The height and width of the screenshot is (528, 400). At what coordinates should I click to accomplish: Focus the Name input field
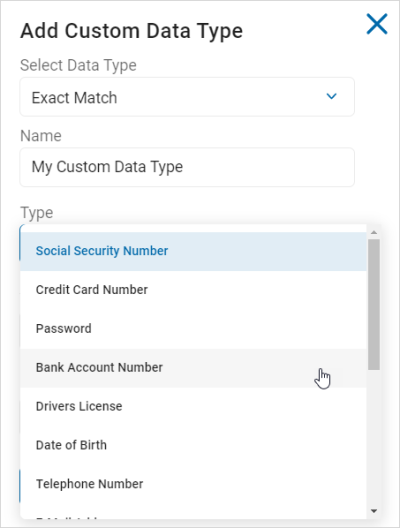(x=187, y=167)
